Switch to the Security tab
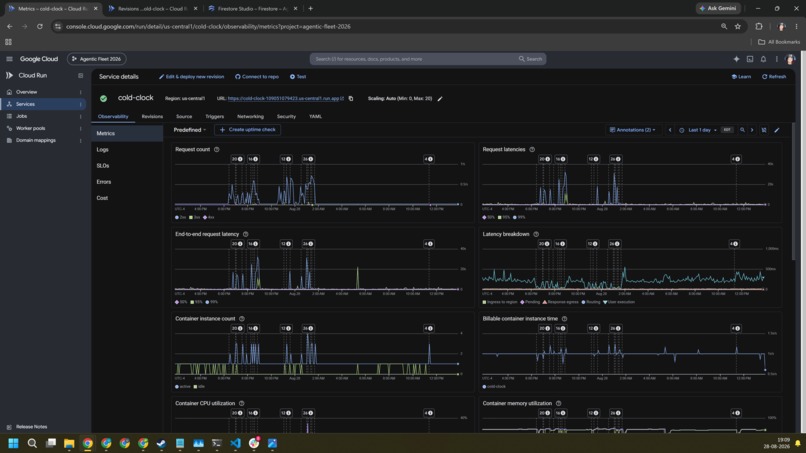Viewport: 806px width, 453px height. pyautogui.click(x=286, y=117)
